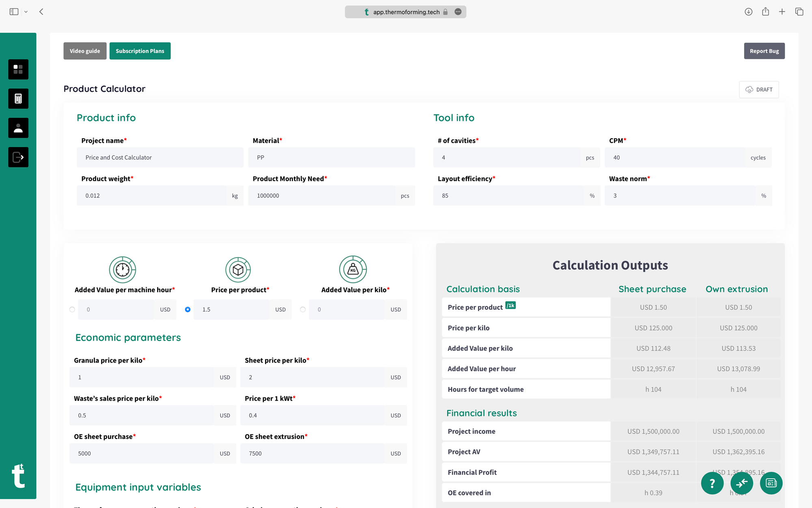812x508 pixels.
Task: Click the report floating button at bottom right
Action: coord(771,483)
